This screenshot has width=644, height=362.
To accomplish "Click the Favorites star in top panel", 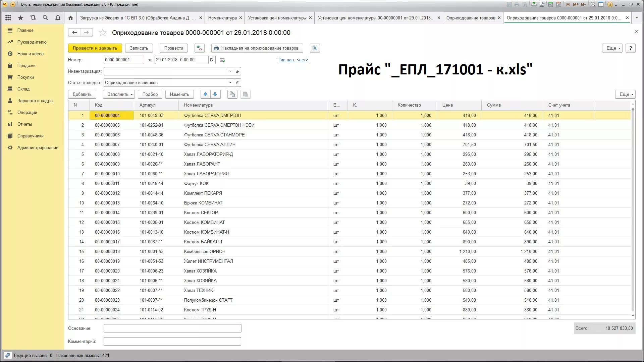I will (x=21, y=18).
